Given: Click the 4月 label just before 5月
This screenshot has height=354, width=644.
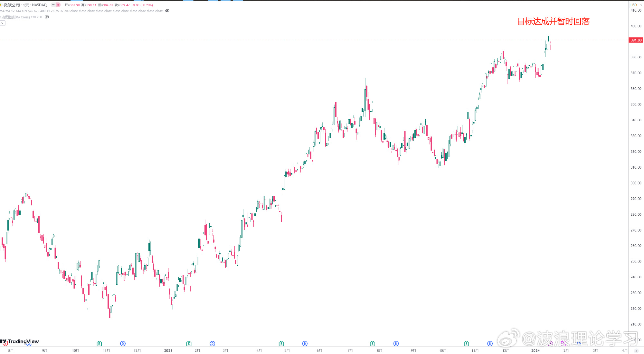Looking at the screenshot, I should pyautogui.click(x=259, y=350).
